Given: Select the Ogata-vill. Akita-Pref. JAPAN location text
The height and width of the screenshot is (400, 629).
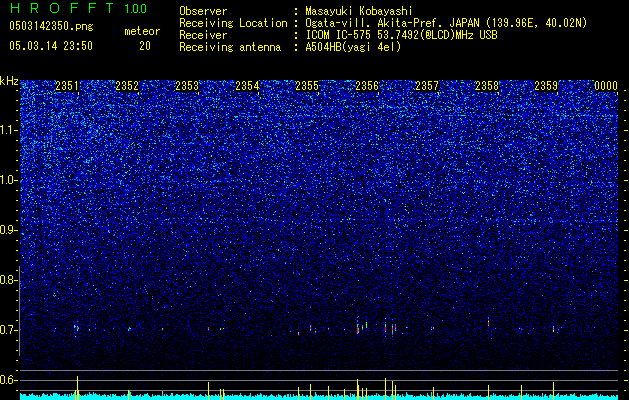Looking at the screenshot, I should (x=446, y=23).
